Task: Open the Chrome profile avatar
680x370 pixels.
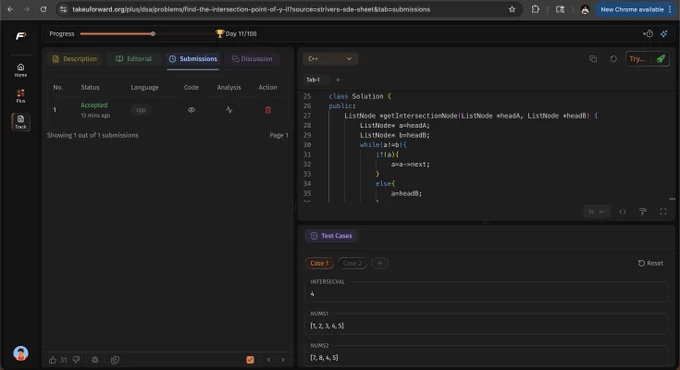Action: pyautogui.click(x=585, y=10)
